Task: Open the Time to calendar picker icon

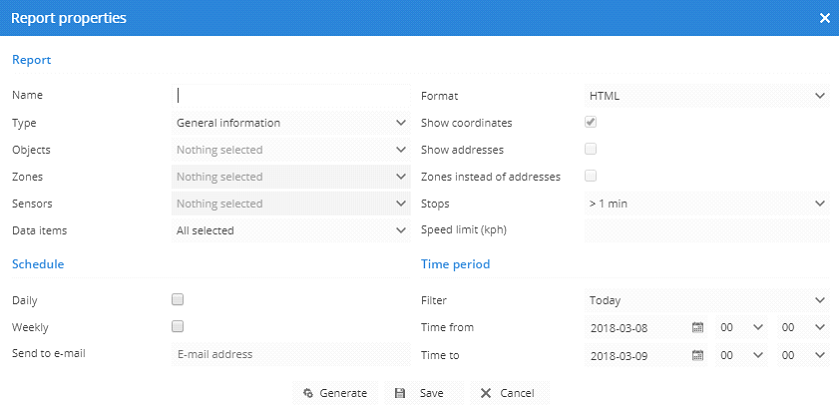Action: point(698,355)
